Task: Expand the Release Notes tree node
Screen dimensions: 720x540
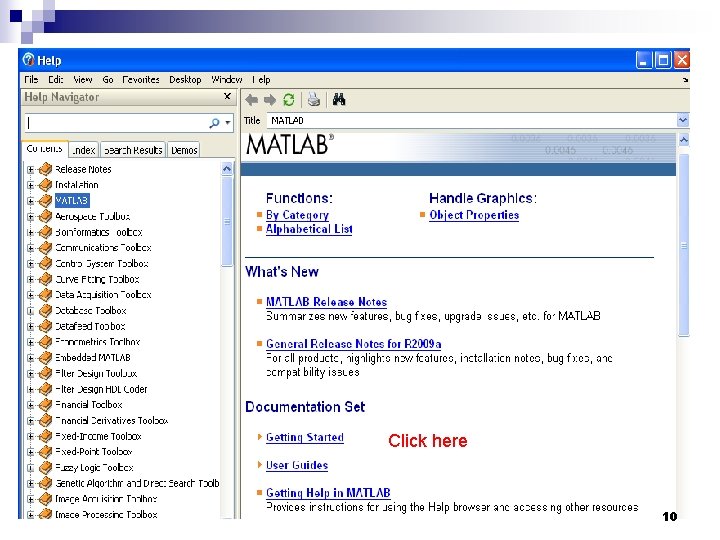Action: (x=30, y=169)
